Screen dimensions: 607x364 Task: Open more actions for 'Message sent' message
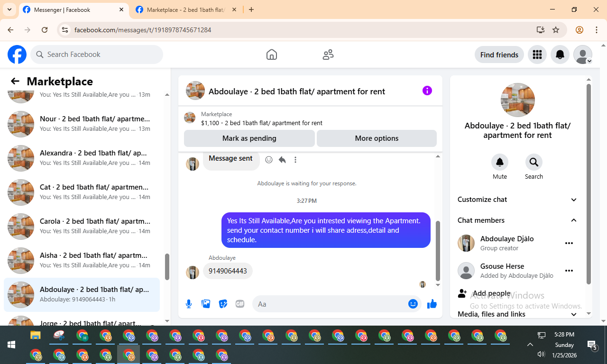(x=295, y=160)
